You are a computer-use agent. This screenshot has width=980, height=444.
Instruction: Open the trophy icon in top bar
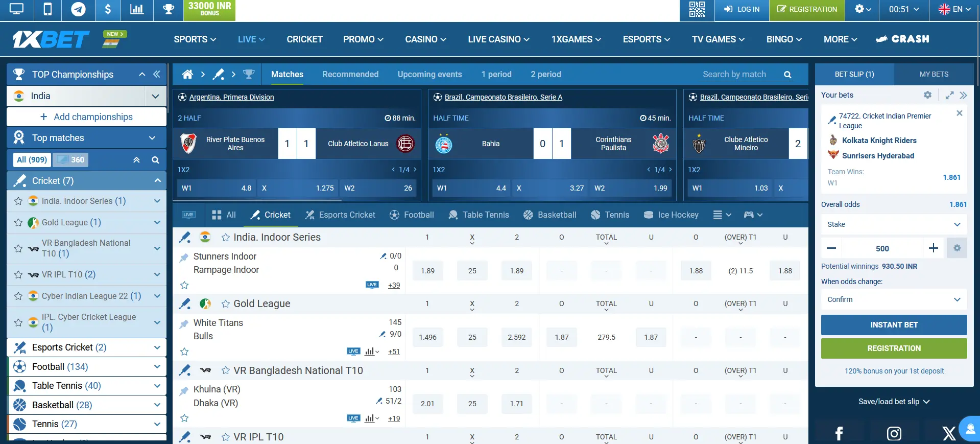[168, 9]
